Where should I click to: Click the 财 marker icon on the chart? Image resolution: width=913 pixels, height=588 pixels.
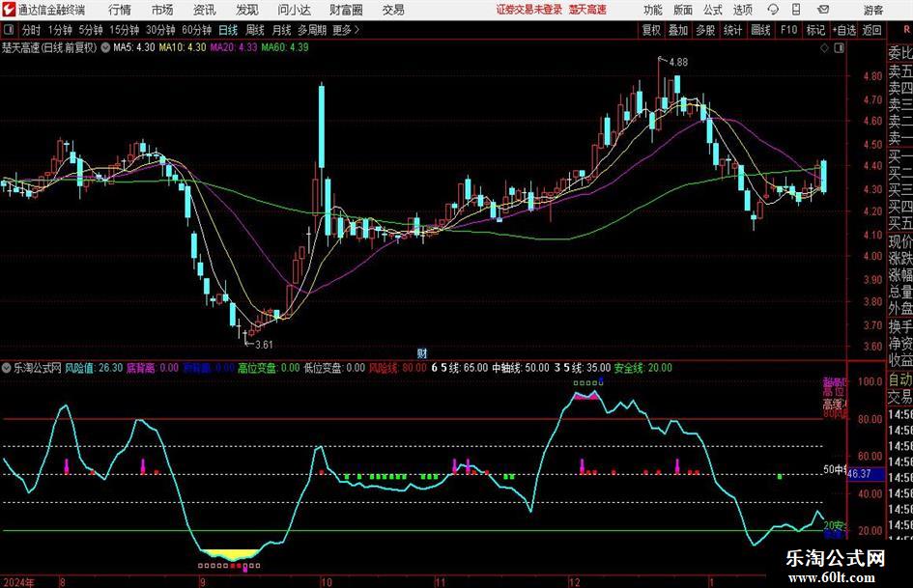tap(422, 352)
